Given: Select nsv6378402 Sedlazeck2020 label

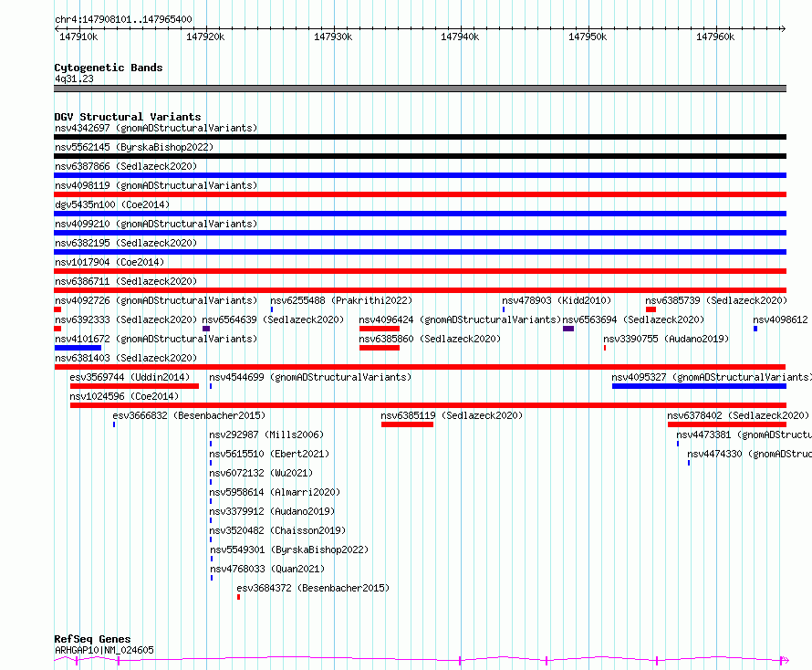Looking at the screenshot, I should (738, 415).
